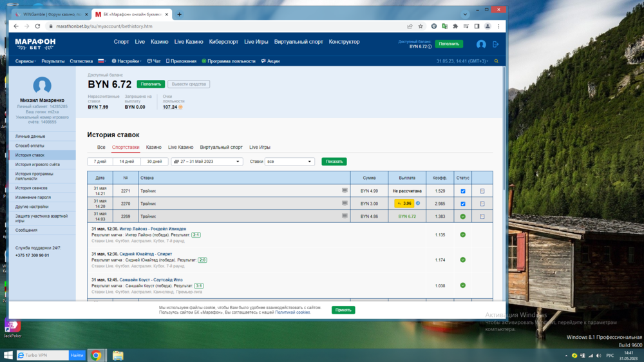Click the comment icon in bet 2270 row
The height and width of the screenshot is (362, 644).
pos(345,204)
